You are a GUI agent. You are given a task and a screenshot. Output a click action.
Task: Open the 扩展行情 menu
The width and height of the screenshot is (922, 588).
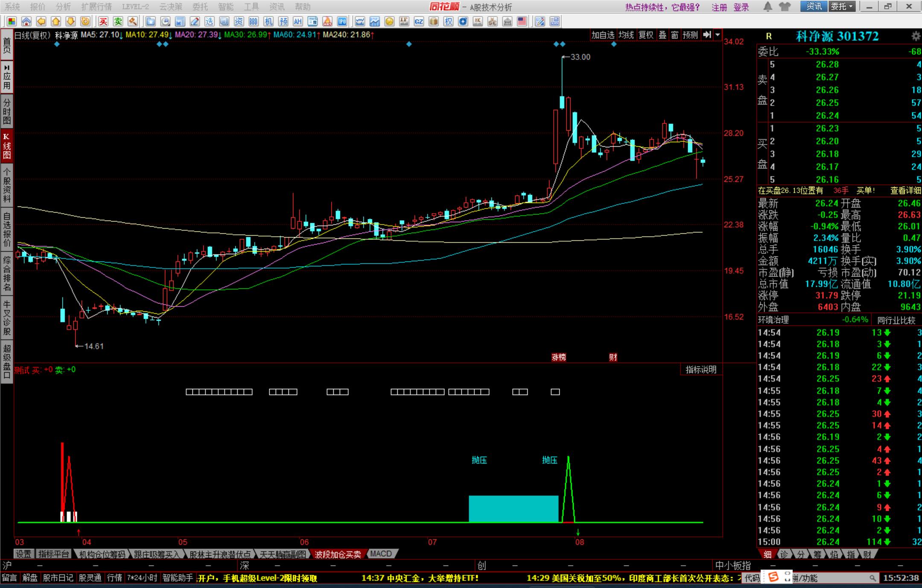96,7
